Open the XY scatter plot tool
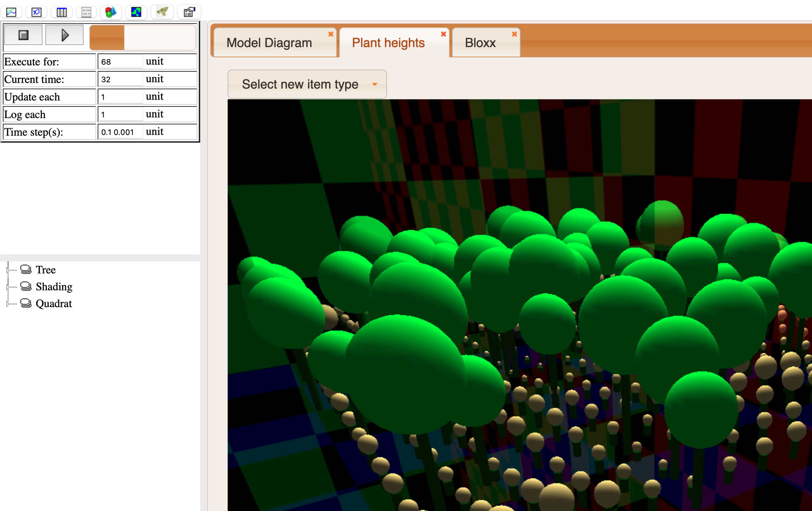The image size is (812, 511). pyautogui.click(x=36, y=12)
